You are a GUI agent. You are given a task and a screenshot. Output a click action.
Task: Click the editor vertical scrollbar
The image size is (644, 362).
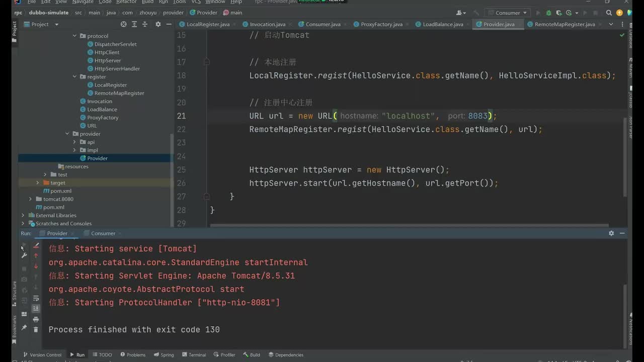pos(625,156)
